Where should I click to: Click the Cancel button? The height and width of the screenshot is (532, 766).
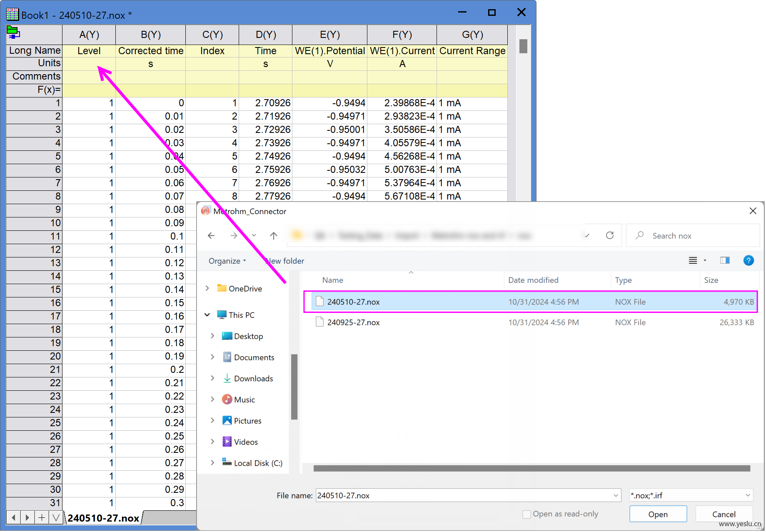(724, 514)
